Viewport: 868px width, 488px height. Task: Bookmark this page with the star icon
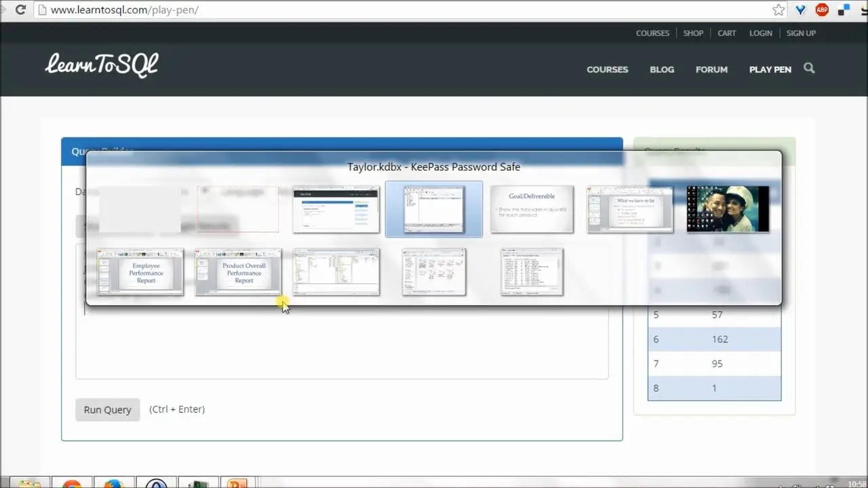point(778,9)
